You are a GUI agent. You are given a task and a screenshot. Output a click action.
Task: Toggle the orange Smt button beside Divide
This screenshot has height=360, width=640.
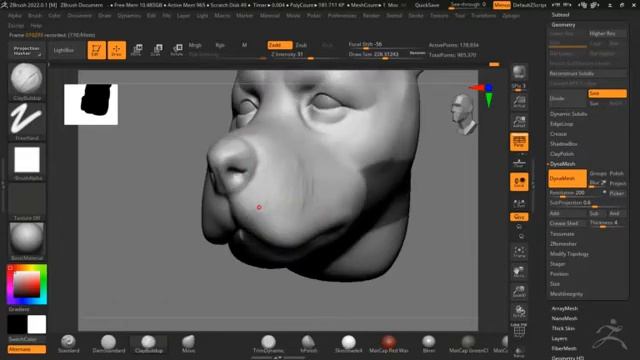[607, 93]
